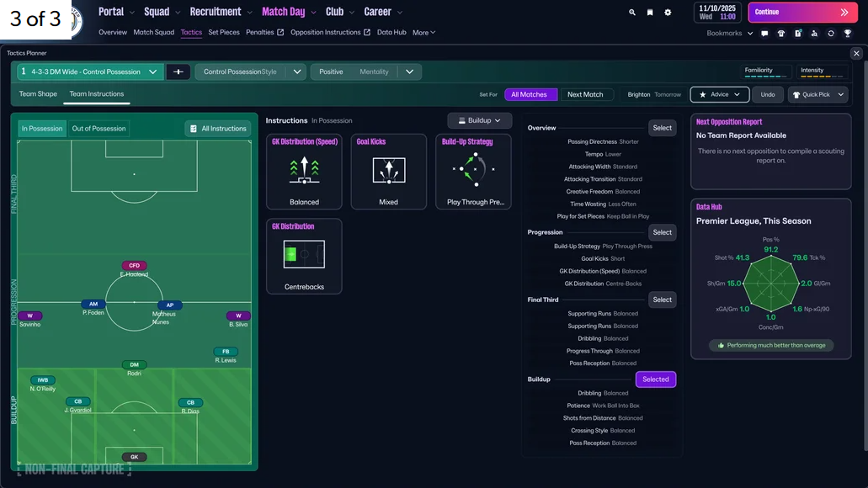Open the Match Squad link

tap(153, 33)
